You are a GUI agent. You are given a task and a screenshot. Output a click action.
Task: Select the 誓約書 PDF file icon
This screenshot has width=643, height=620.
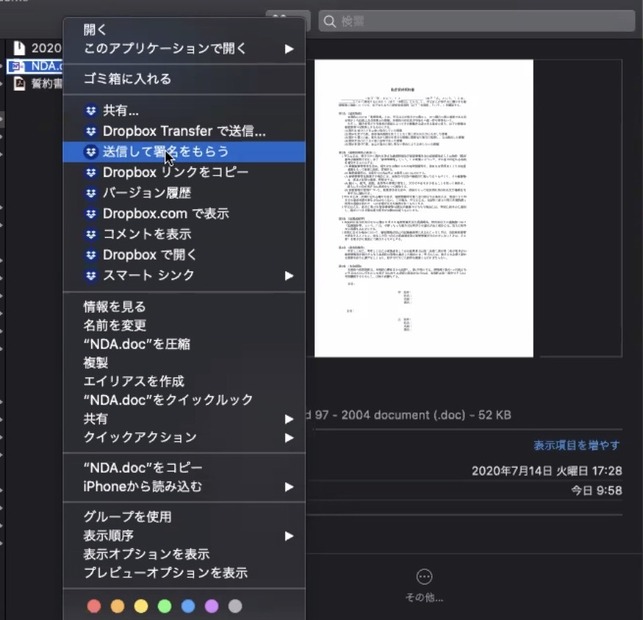tap(19, 84)
